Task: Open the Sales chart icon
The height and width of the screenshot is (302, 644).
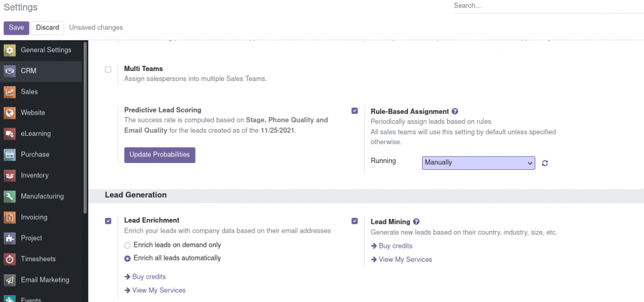Action: tap(9, 92)
